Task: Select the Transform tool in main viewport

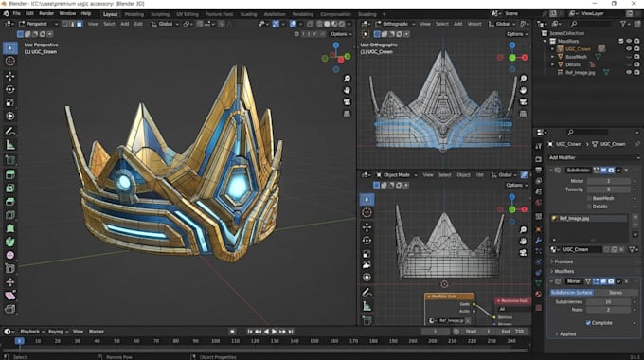Action: [x=9, y=117]
